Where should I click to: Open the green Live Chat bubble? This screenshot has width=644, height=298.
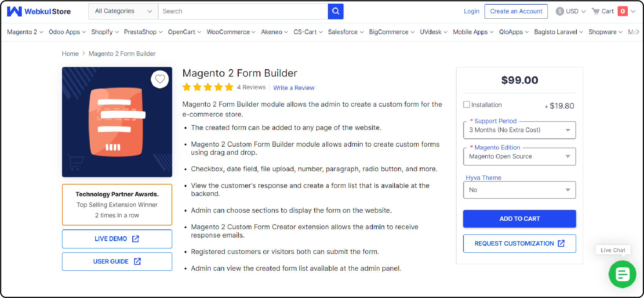[622, 274]
